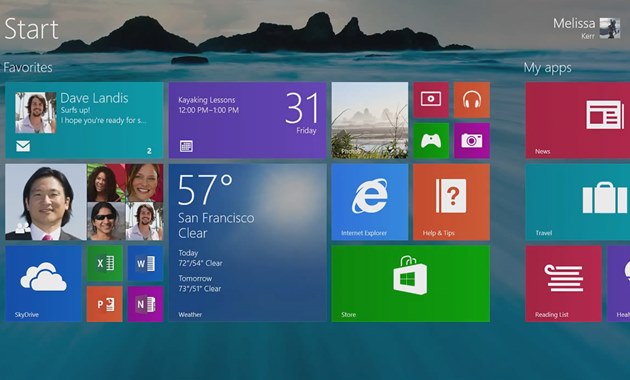
Task: Open the Weather tile for San Francisco
Action: [x=248, y=243]
